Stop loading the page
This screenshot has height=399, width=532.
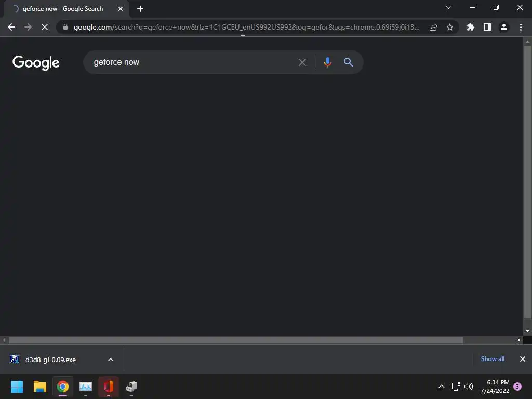pyautogui.click(x=45, y=27)
